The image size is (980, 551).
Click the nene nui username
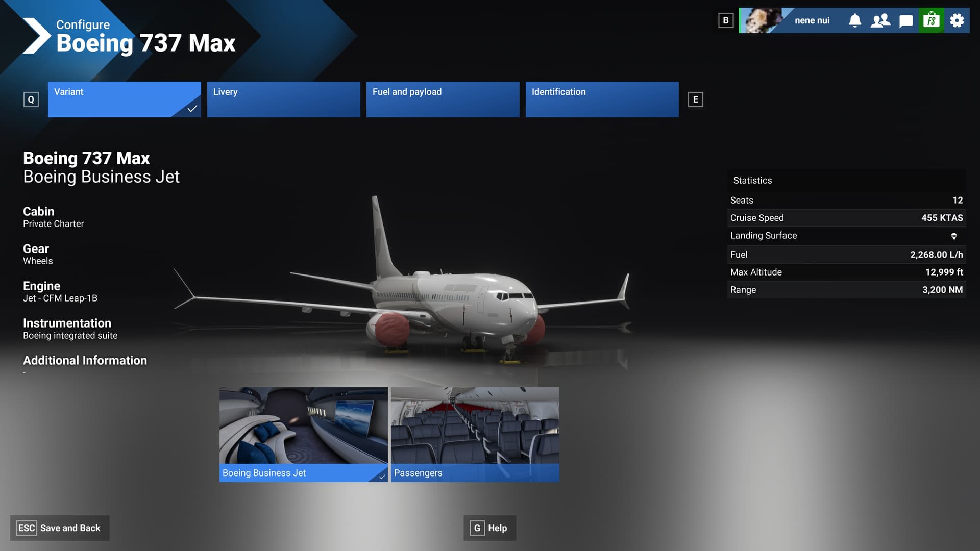point(812,20)
